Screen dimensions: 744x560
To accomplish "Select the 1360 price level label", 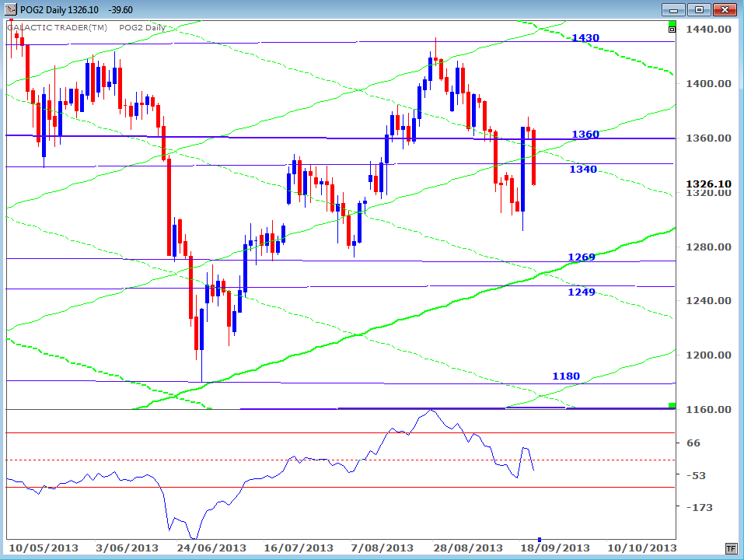I will 585,135.
